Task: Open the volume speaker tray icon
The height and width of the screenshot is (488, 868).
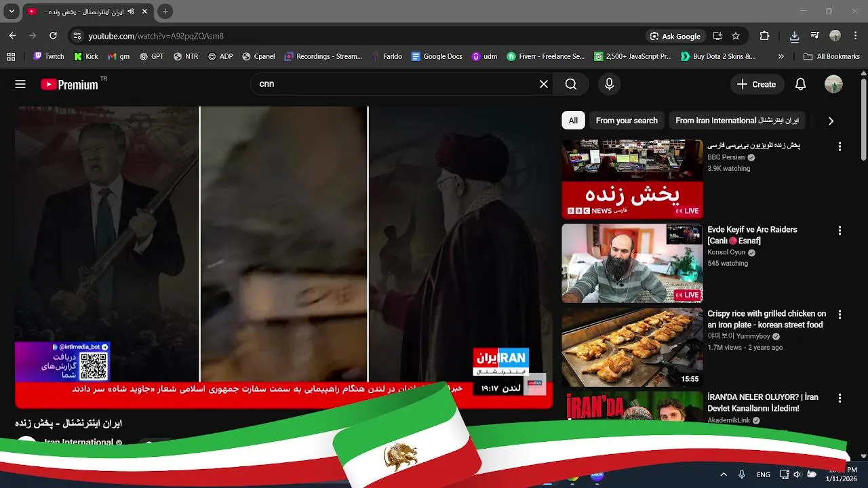Action: coord(797,474)
